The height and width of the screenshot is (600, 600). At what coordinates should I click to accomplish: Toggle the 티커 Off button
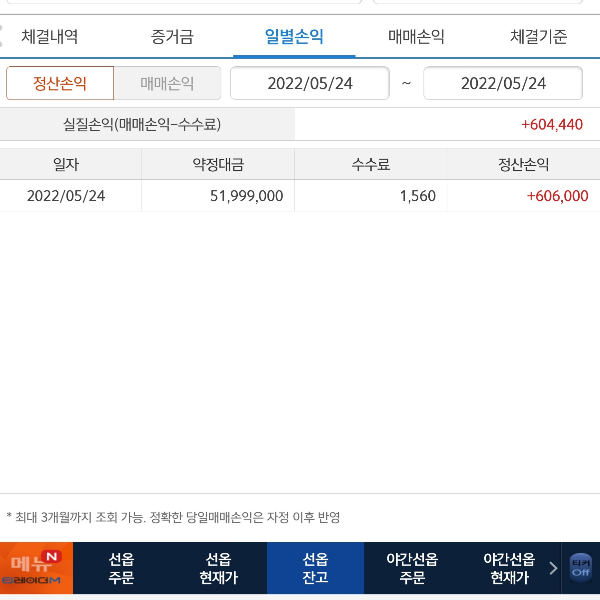point(580,568)
